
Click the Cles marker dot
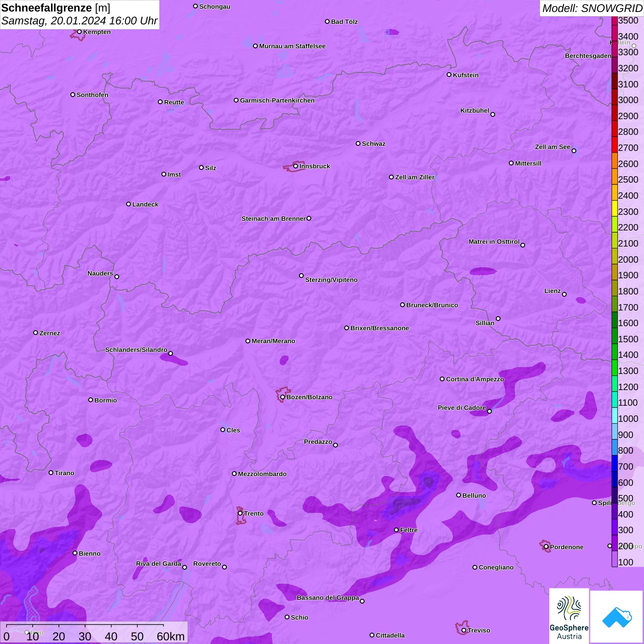click(x=223, y=430)
